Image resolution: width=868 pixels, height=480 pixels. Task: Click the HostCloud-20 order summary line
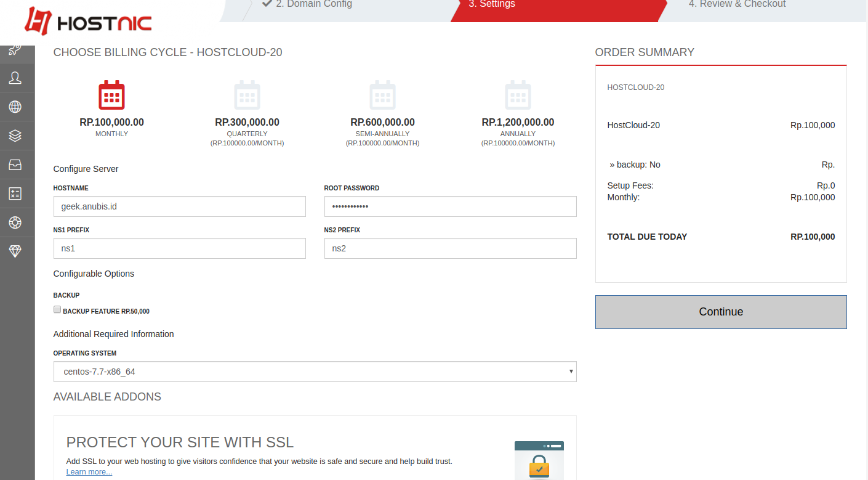(721, 125)
